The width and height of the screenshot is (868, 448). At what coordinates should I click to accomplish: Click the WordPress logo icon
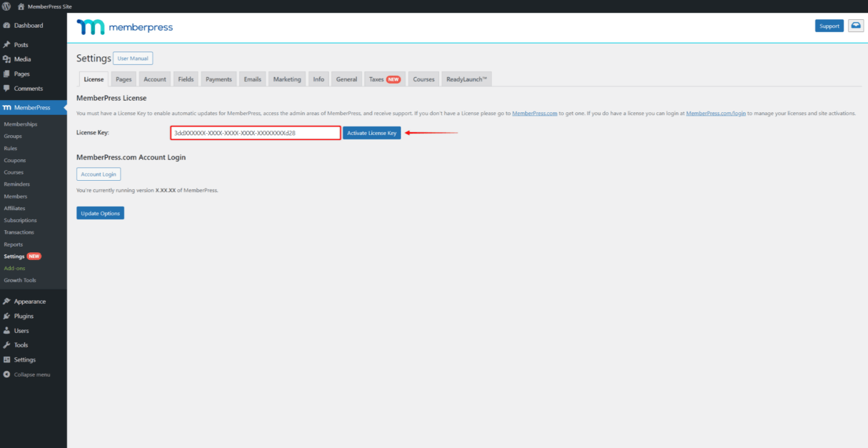(6, 6)
